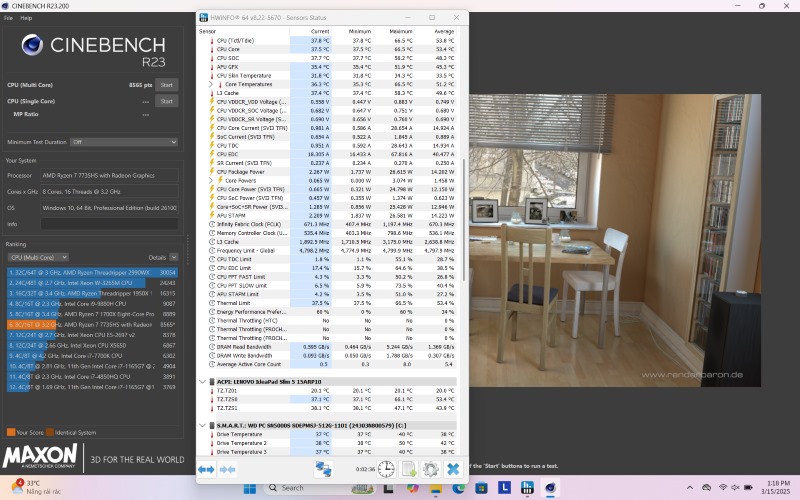Launch Microsoft Edge from the taskbar
Image resolution: width=800 pixels, height=500 pixels.
pos(458,488)
